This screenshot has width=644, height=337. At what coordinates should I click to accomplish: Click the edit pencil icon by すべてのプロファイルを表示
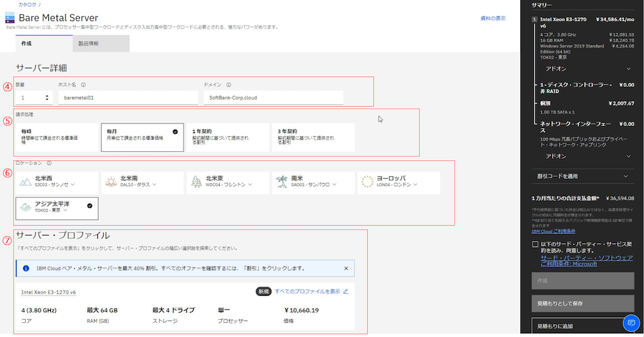tap(346, 291)
